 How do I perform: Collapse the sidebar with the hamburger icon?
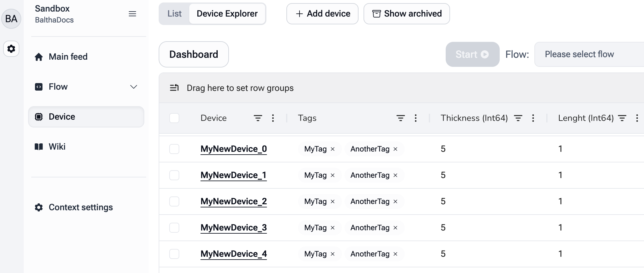132,14
